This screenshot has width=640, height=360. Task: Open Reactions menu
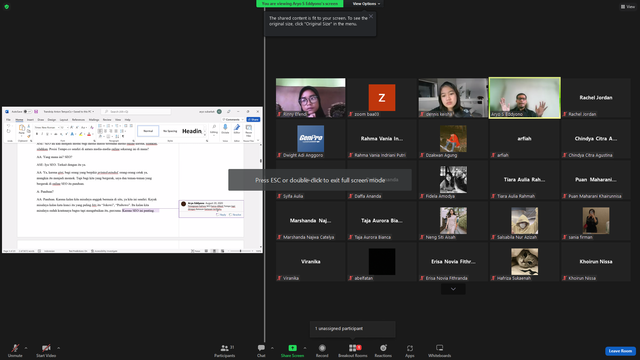[383, 351]
